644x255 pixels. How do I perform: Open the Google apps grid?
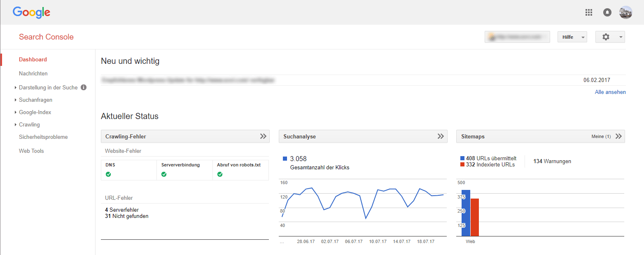click(588, 12)
